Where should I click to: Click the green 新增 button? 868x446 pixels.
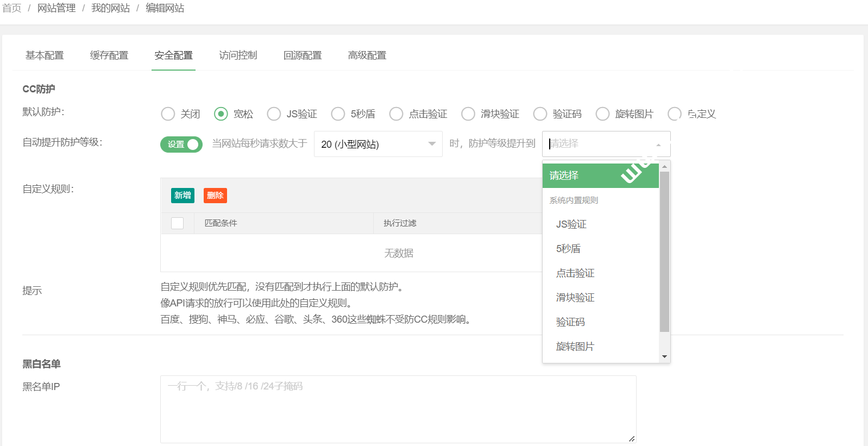tap(183, 196)
